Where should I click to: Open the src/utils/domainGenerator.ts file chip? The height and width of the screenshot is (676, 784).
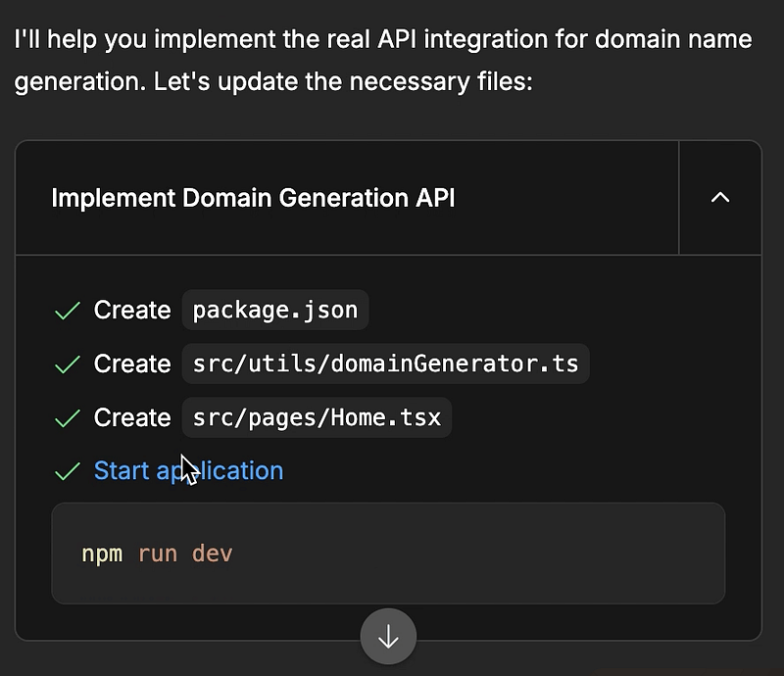tap(385, 364)
